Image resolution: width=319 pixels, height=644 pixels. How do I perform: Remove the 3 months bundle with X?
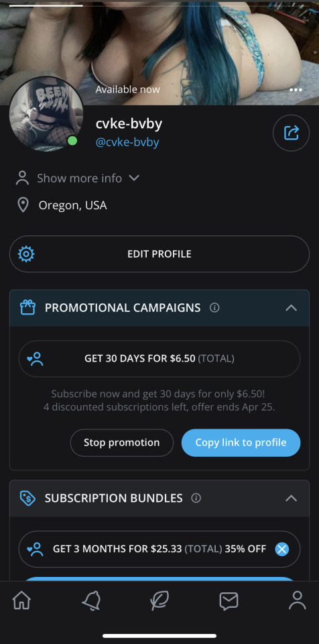point(281,549)
